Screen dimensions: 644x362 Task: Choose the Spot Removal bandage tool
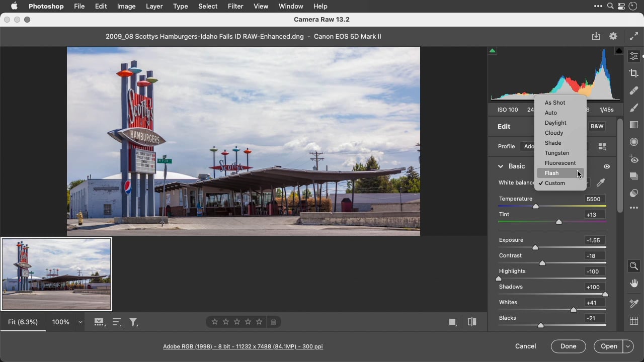point(634,90)
